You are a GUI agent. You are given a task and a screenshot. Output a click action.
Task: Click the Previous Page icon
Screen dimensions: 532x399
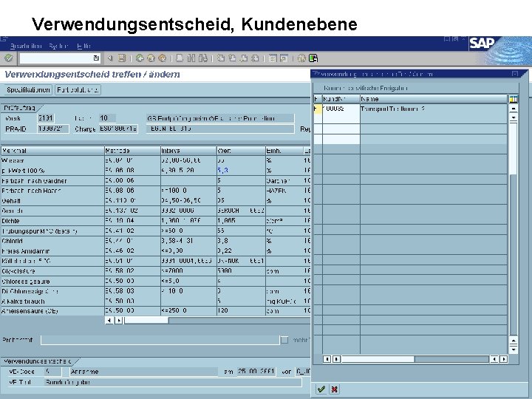tap(233, 58)
